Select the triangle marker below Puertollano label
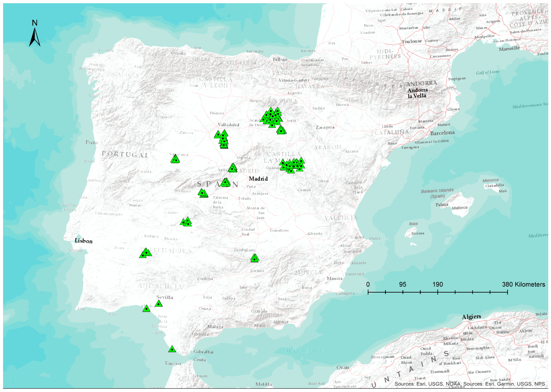 point(254,259)
